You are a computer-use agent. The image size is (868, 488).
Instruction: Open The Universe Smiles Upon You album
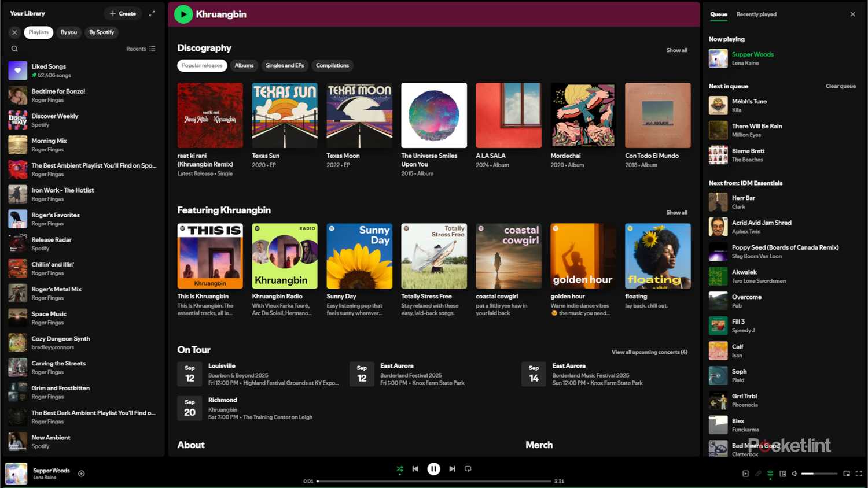click(434, 115)
